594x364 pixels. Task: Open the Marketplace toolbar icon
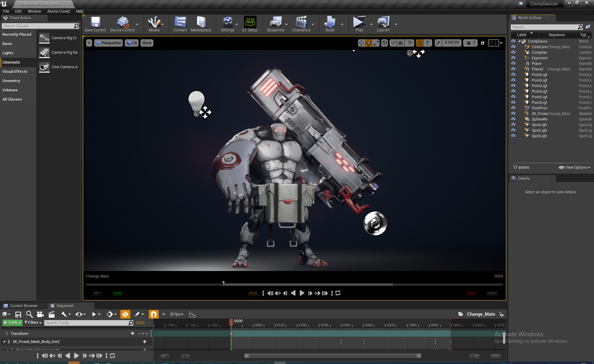click(201, 24)
